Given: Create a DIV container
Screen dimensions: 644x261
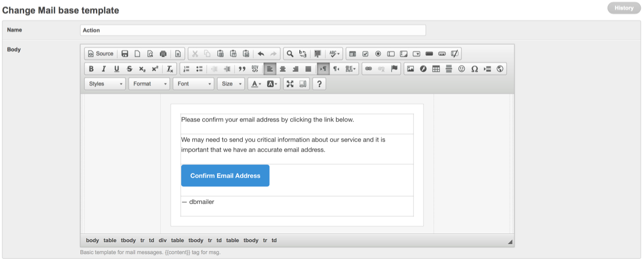Looking at the screenshot, I should pyautogui.click(x=255, y=69).
